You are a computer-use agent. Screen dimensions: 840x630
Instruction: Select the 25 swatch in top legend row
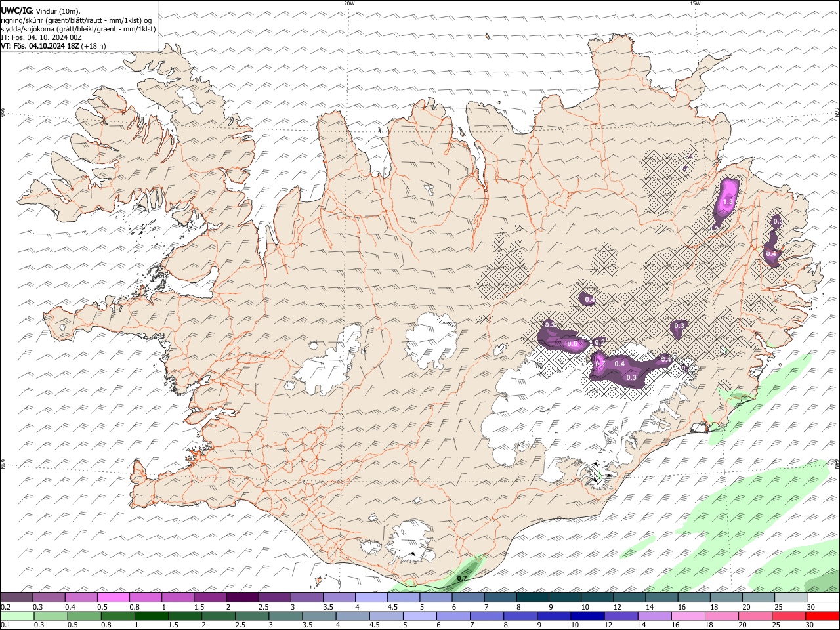click(791, 598)
